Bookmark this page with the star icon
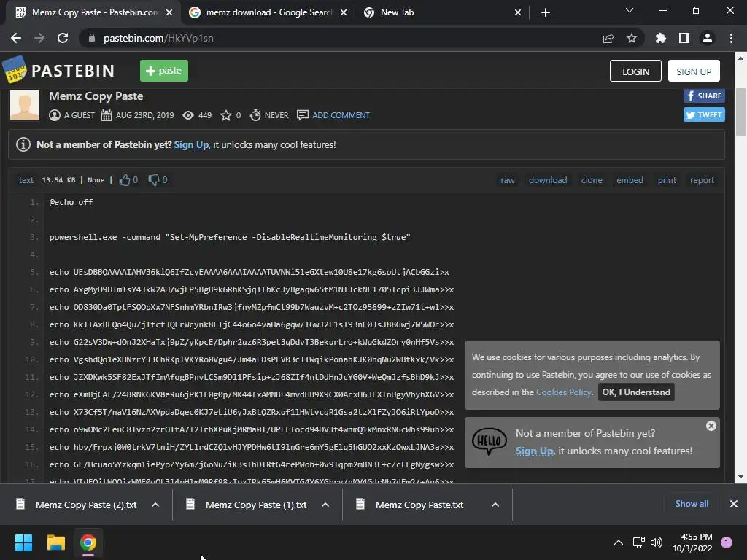 pos(632,38)
